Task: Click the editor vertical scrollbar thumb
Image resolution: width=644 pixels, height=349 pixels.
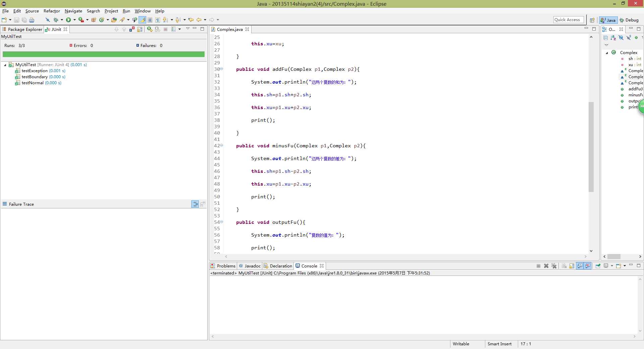Action: 591,147
